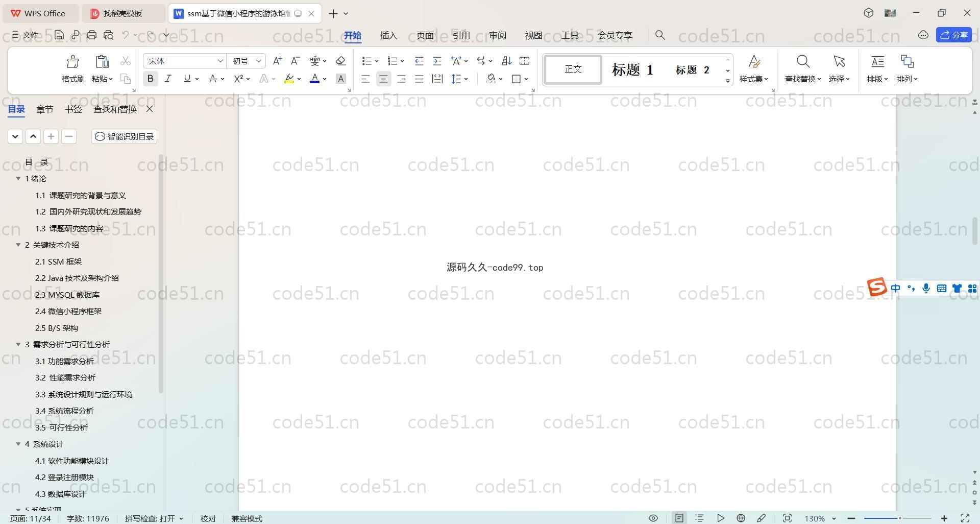Click the zoom in plus icon
Image resolution: width=980 pixels, height=524 pixels.
(x=944, y=518)
